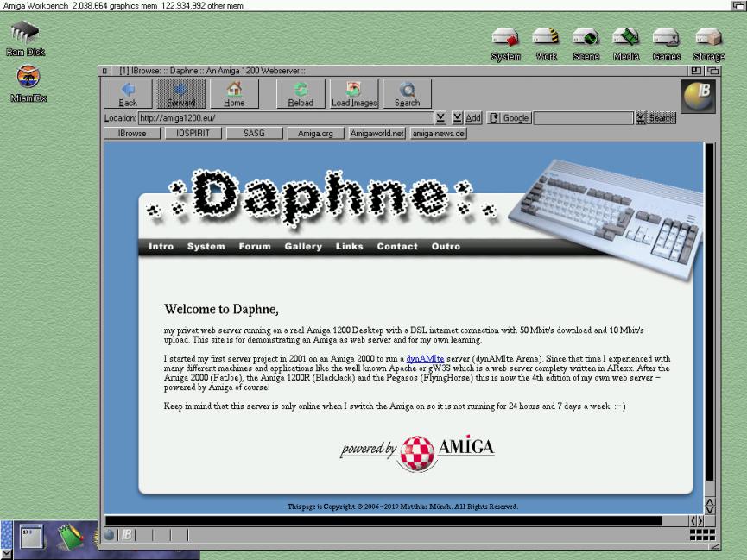
Task: Open the Media drive icon
Action: [x=625, y=43]
